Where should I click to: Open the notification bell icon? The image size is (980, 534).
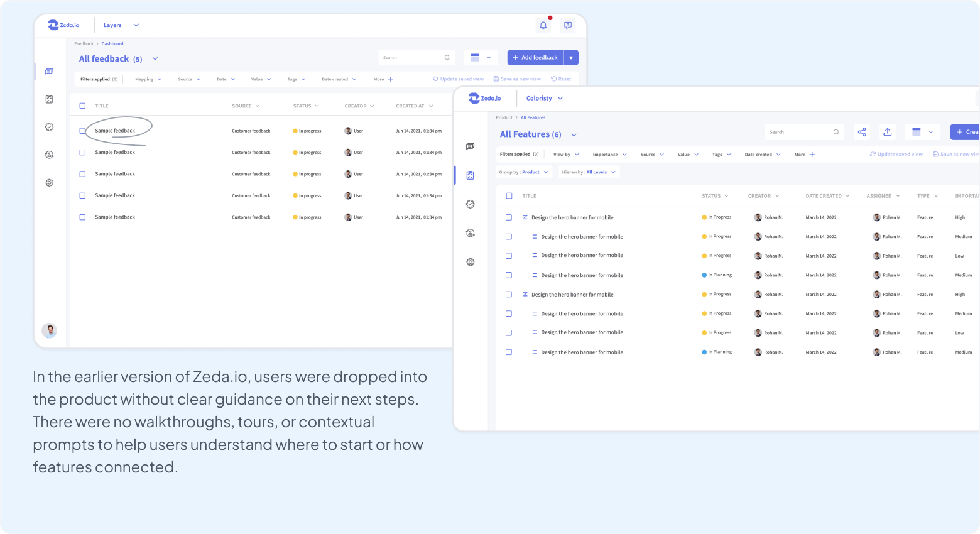tap(543, 25)
